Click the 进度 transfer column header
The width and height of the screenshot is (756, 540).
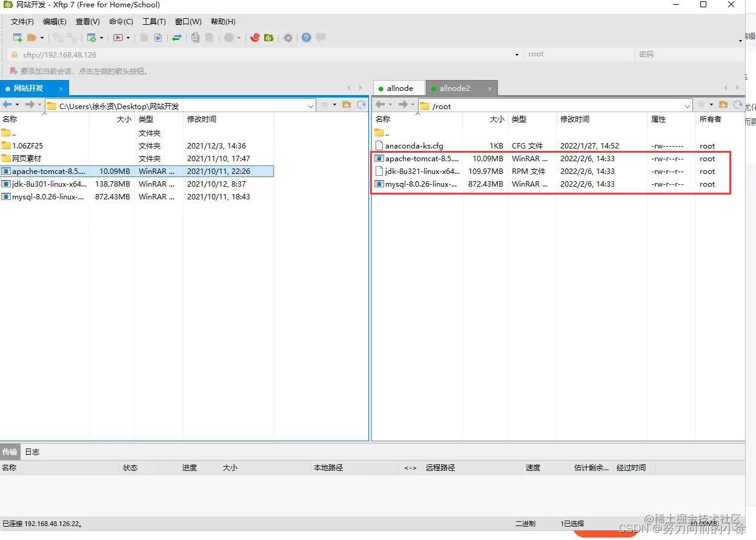click(190, 468)
